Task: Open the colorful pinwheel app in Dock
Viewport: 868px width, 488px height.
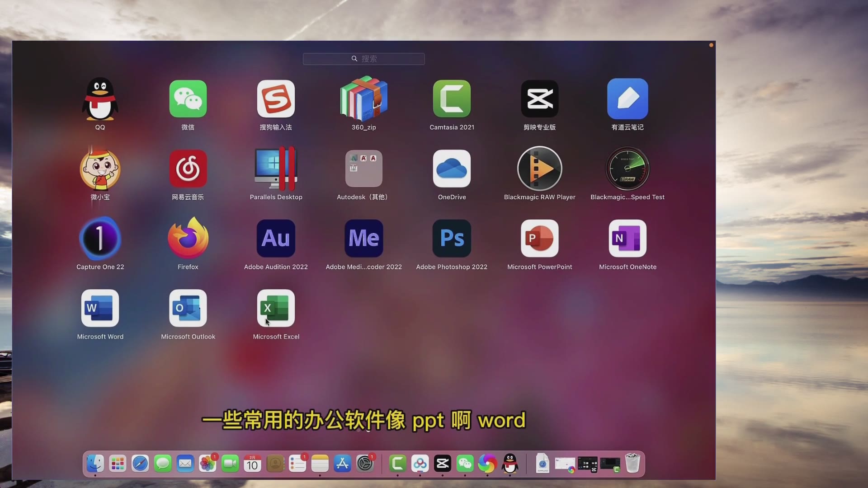Action: pyautogui.click(x=487, y=464)
